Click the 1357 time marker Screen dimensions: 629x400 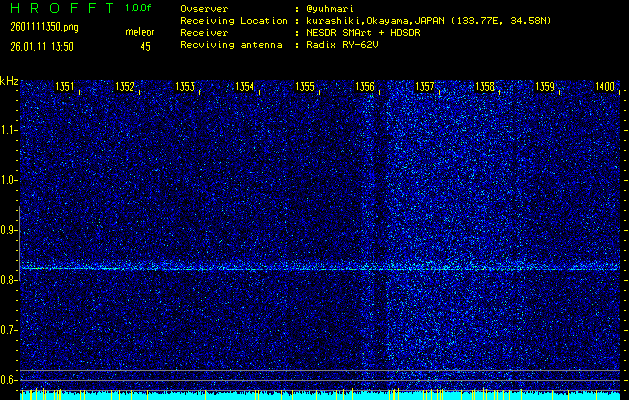click(x=425, y=87)
